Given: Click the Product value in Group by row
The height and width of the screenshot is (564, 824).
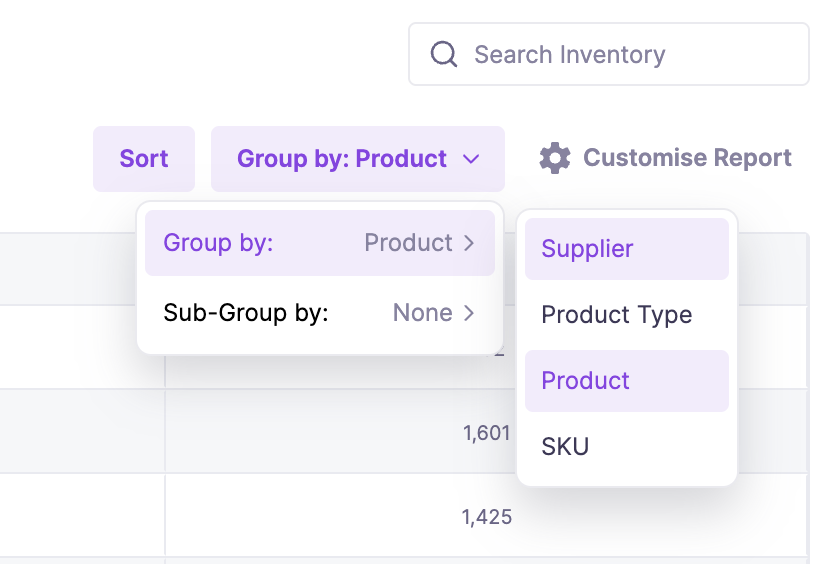Looking at the screenshot, I should click(x=408, y=243).
